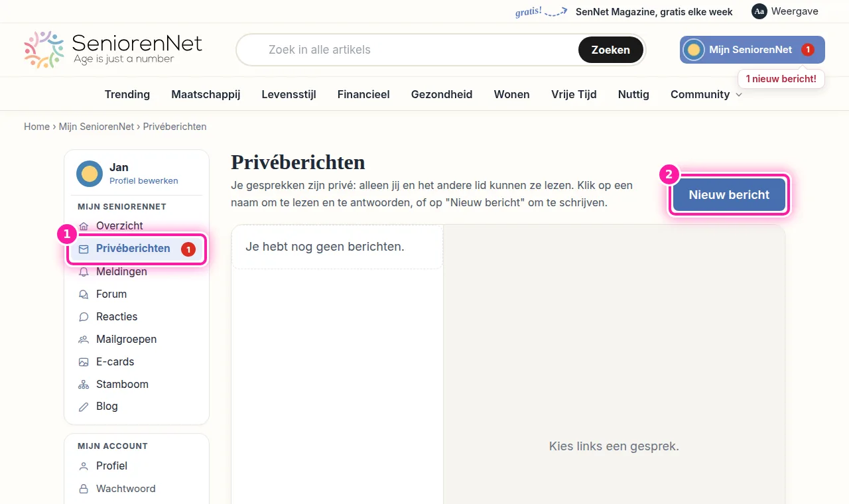Open the Trending menu item
This screenshot has height=504, width=849.
pos(127,94)
